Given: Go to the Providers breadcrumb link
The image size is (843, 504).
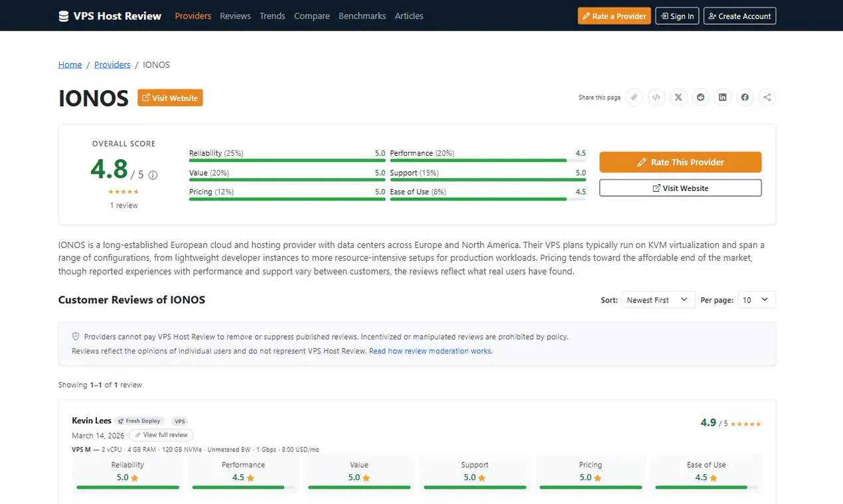Looking at the screenshot, I should [112, 64].
